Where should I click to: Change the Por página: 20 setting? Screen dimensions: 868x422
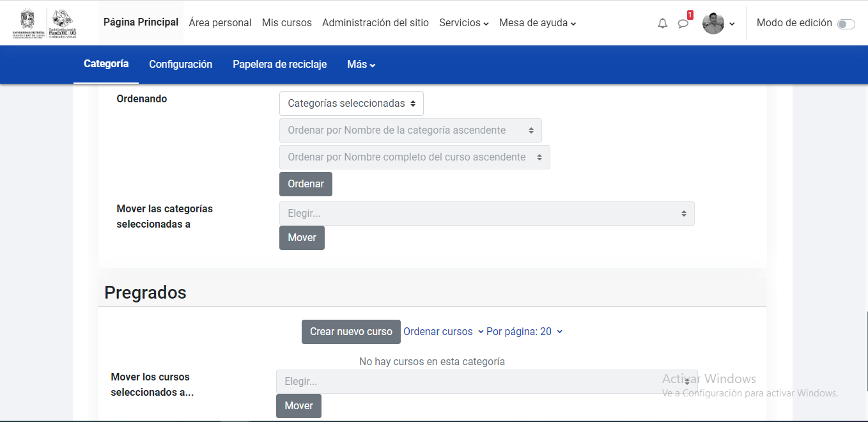tap(523, 331)
